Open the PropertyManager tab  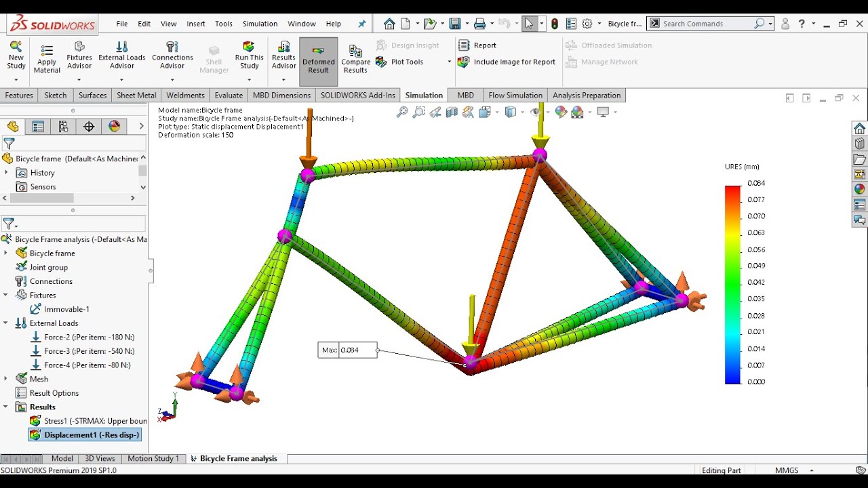pyautogui.click(x=38, y=126)
